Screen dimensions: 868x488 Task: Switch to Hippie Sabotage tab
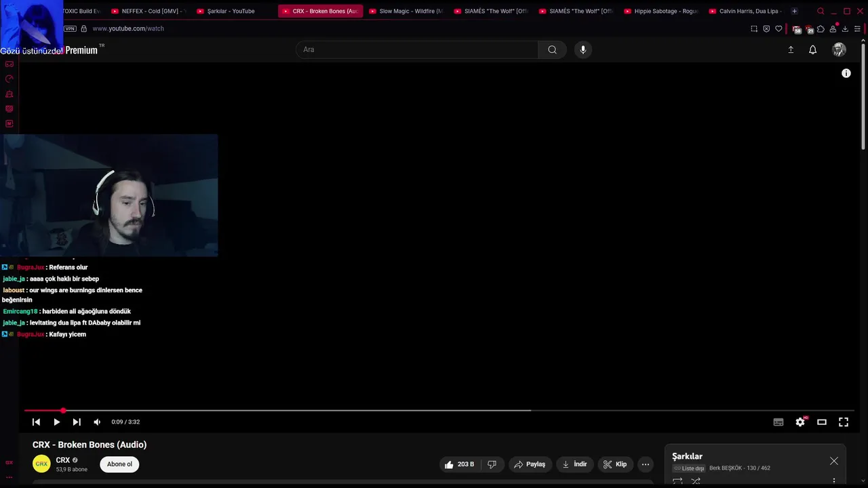coord(661,11)
